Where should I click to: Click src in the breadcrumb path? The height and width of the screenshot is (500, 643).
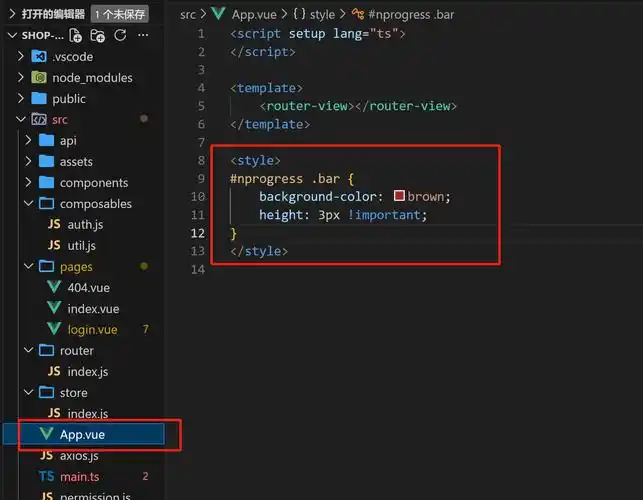[x=188, y=15]
